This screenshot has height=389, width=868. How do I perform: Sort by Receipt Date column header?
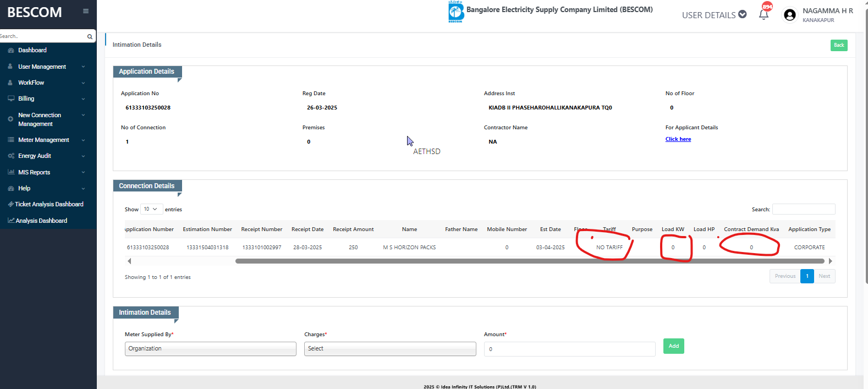307,229
